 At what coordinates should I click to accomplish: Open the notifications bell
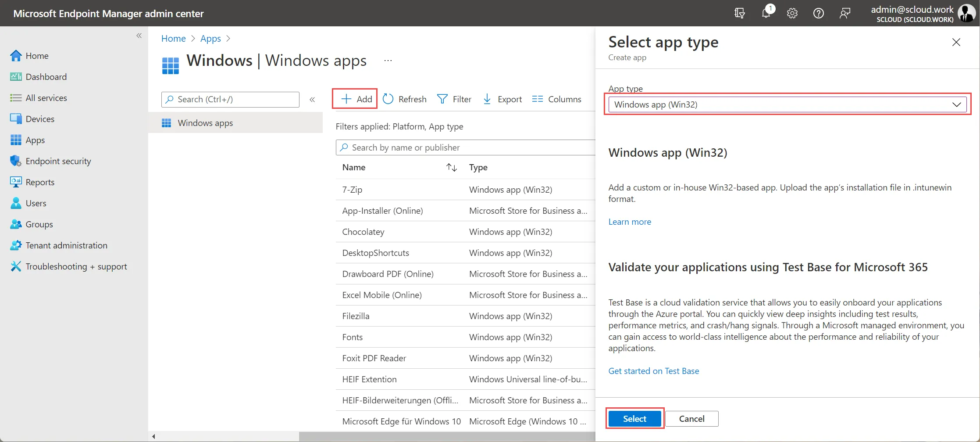coord(766,13)
